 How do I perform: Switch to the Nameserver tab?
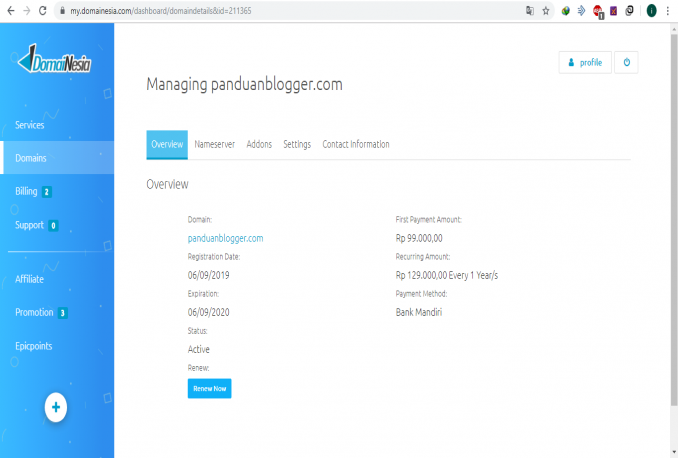coord(214,144)
